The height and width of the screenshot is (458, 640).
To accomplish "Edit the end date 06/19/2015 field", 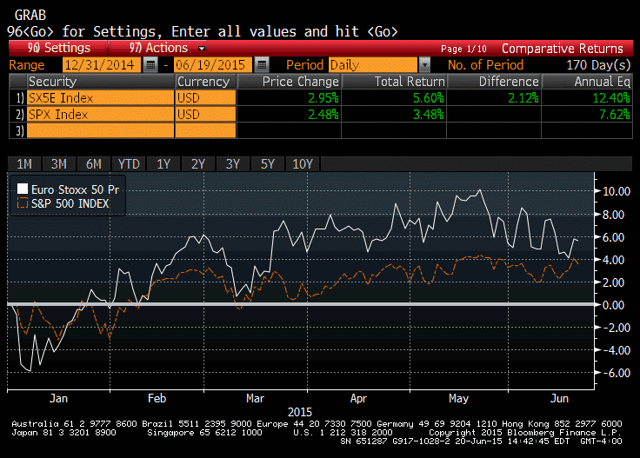I will tap(213, 65).
